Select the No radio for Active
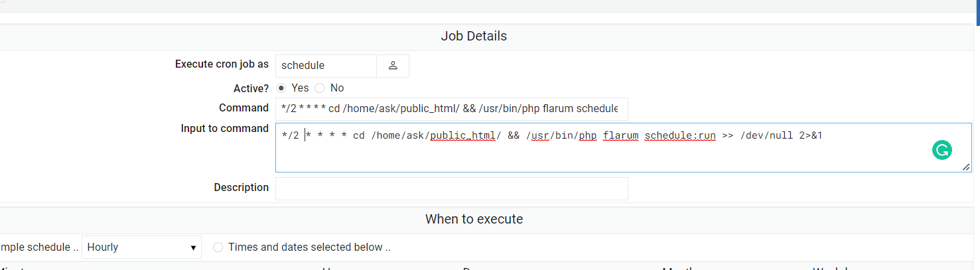980x270 pixels. point(320,88)
